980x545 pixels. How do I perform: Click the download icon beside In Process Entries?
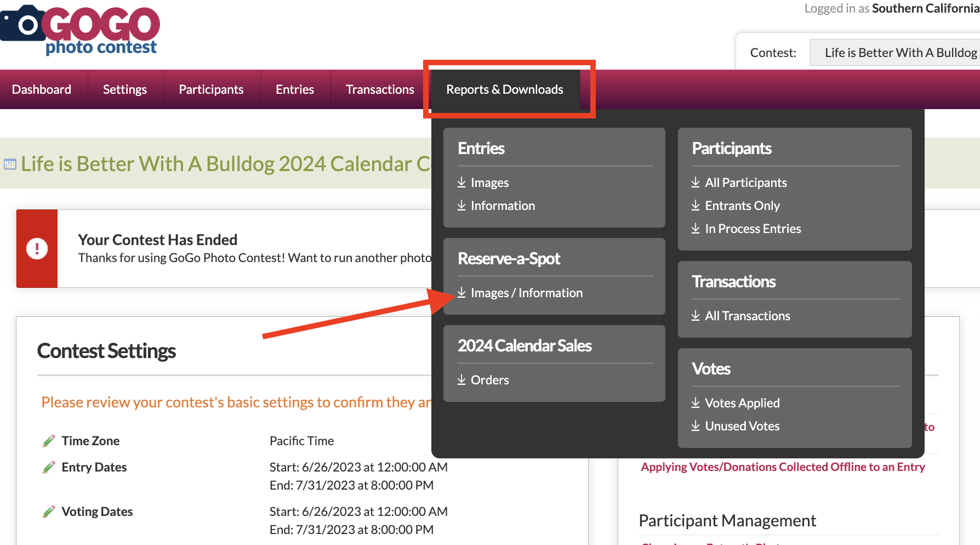pos(696,228)
